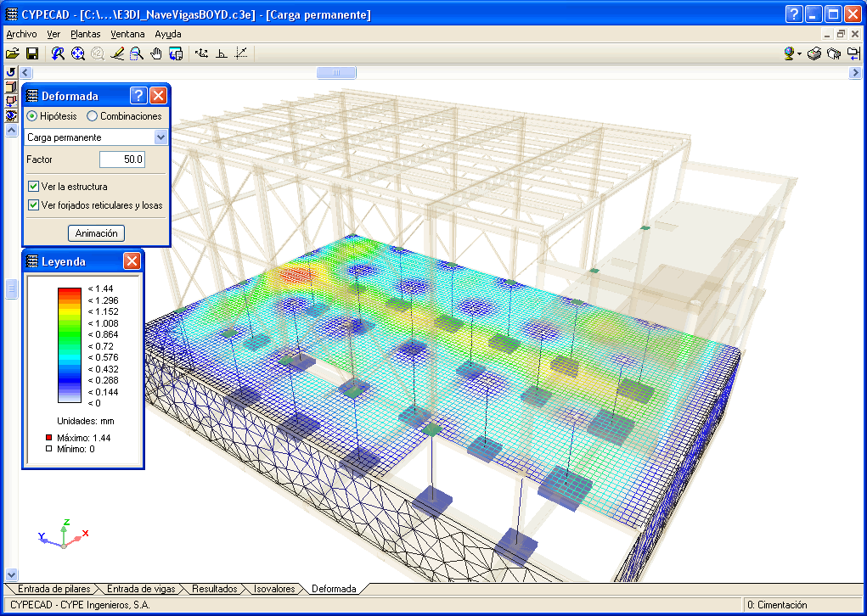Click the help question mark in Deformada panel
The height and width of the screenshot is (616, 867).
click(x=138, y=96)
